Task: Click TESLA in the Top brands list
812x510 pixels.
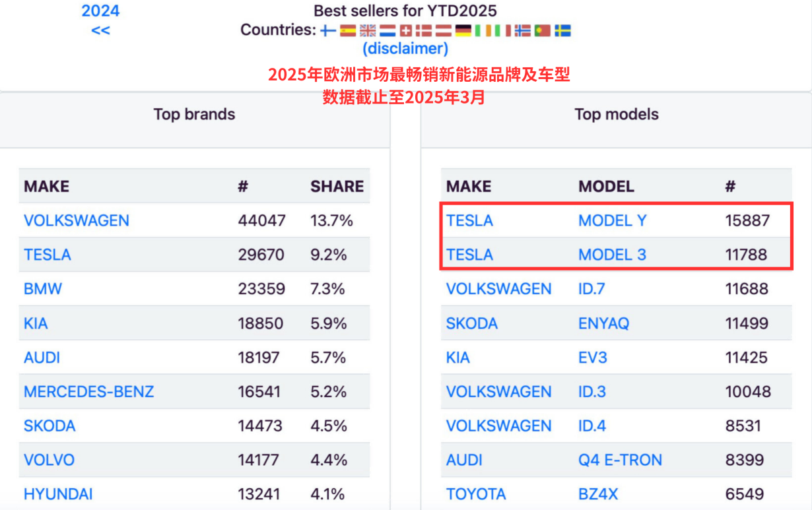Action: [48, 255]
